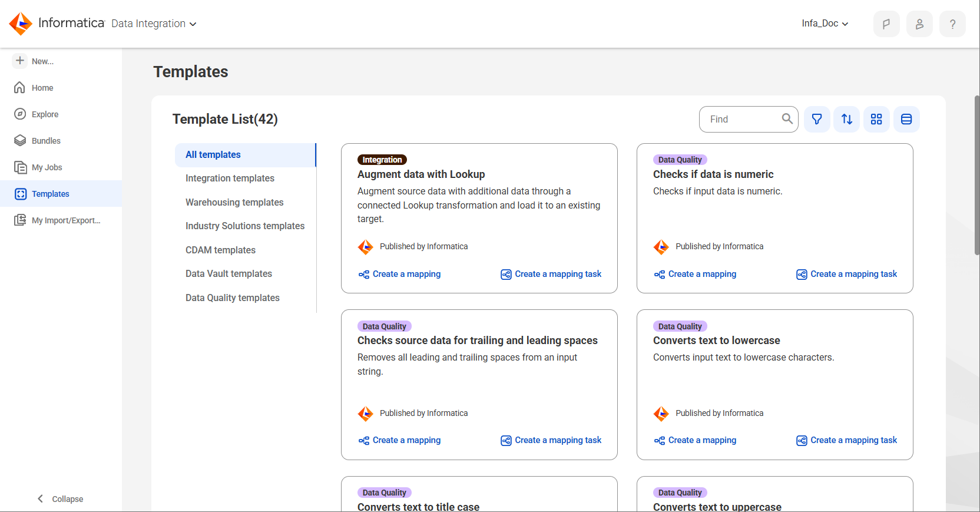
Task: Click the Explore compass icon
Action: [20, 114]
